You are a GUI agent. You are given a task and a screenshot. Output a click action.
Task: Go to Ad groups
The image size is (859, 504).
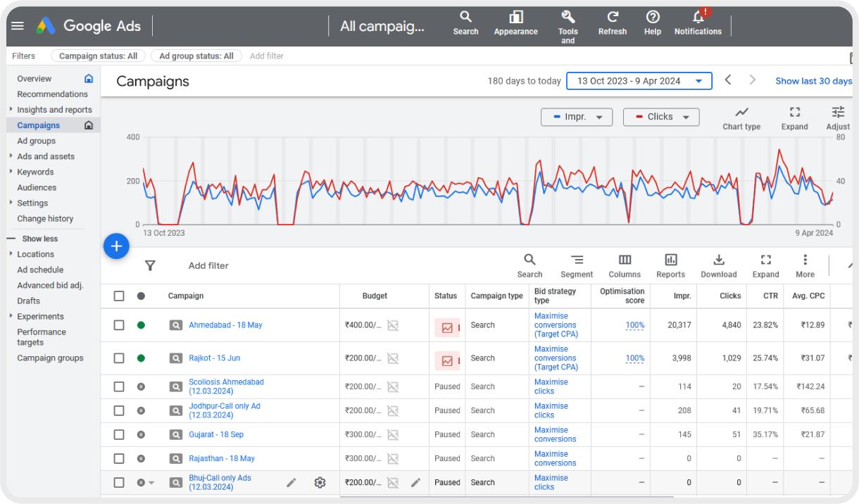[37, 141]
